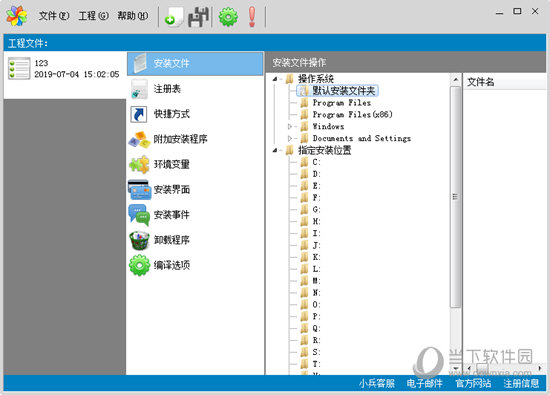Viewport: 550px width, 395px height.
Task: Select the P: drive entry
Action: pos(316,316)
